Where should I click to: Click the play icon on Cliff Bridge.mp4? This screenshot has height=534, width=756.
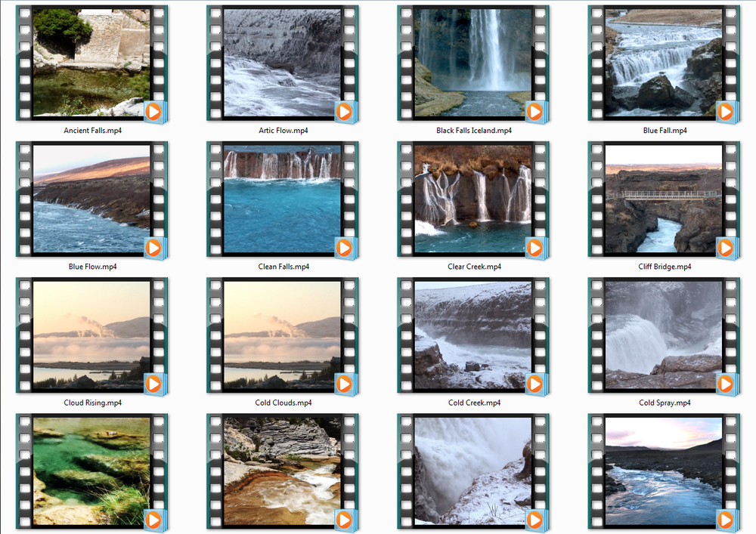tap(726, 248)
